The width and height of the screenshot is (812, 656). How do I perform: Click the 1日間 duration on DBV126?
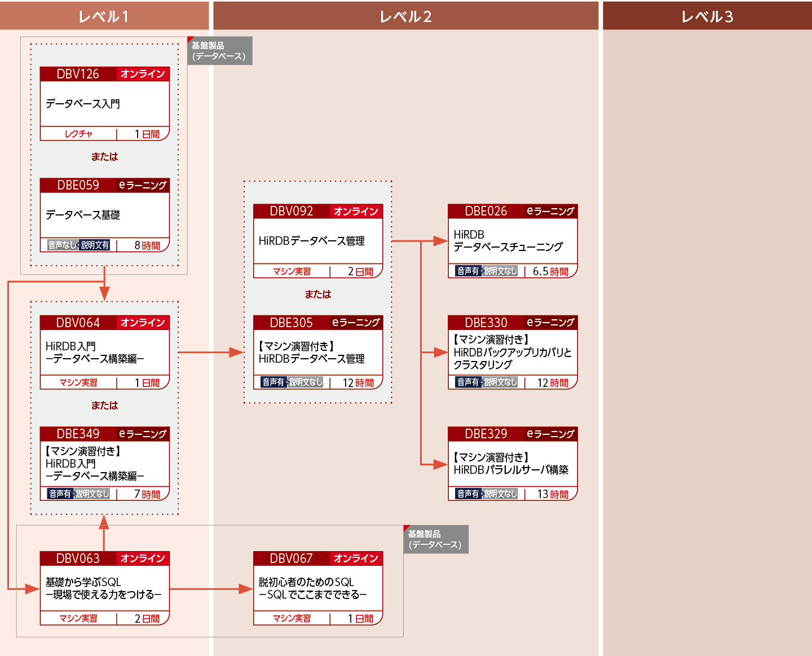coord(147,134)
